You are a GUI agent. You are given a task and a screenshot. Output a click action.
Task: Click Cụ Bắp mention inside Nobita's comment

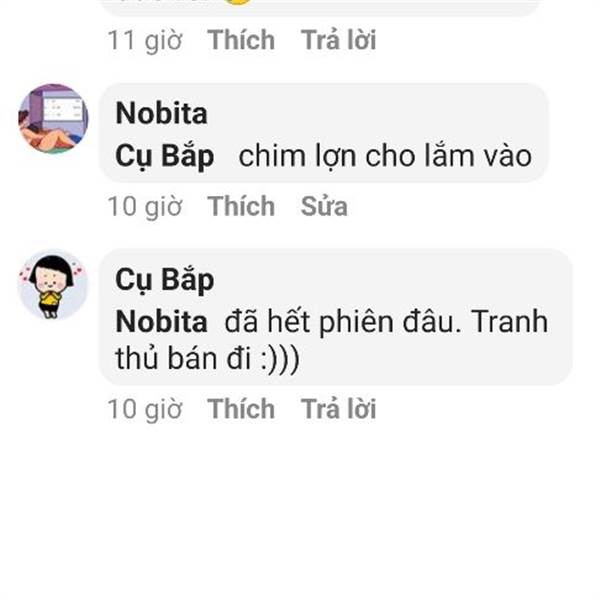(x=165, y=157)
